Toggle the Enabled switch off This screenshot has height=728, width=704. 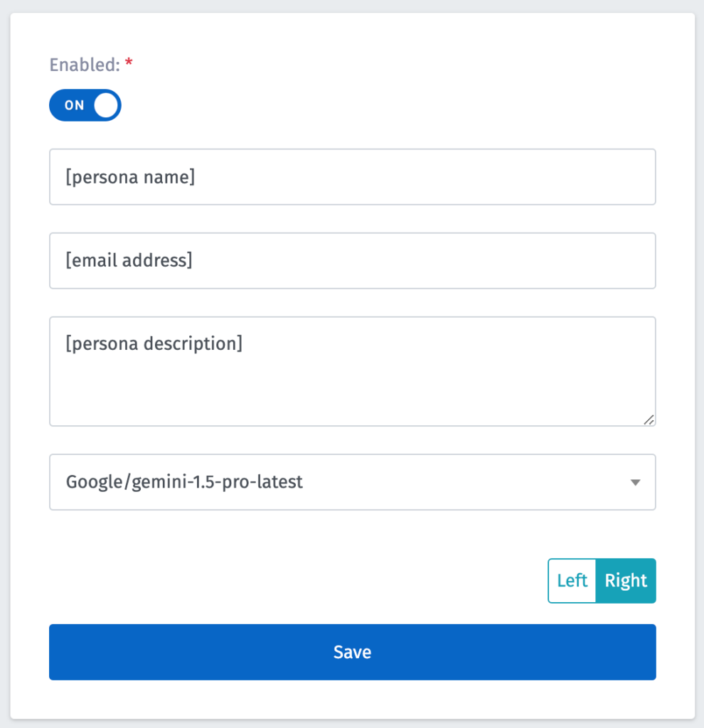pyautogui.click(x=85, y=105)
